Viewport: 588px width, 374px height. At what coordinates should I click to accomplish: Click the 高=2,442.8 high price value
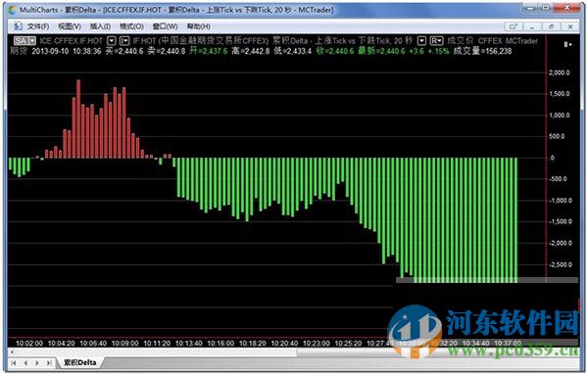click(250, 51)
